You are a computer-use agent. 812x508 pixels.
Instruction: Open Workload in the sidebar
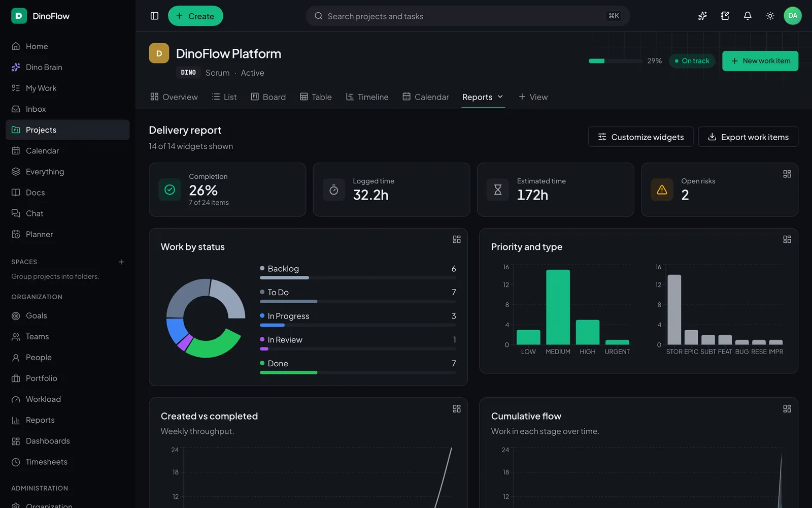point(67,399)
